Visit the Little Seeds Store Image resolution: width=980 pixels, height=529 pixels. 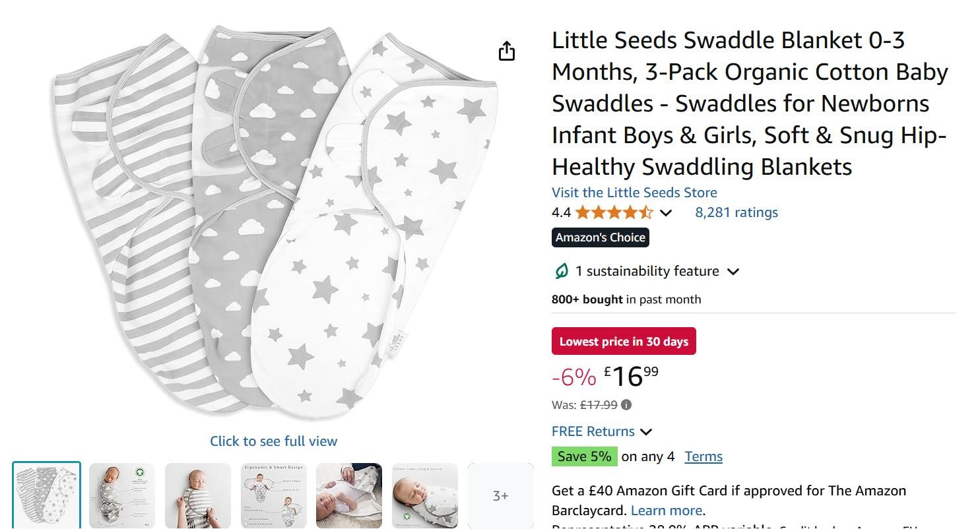click(634, 193)
